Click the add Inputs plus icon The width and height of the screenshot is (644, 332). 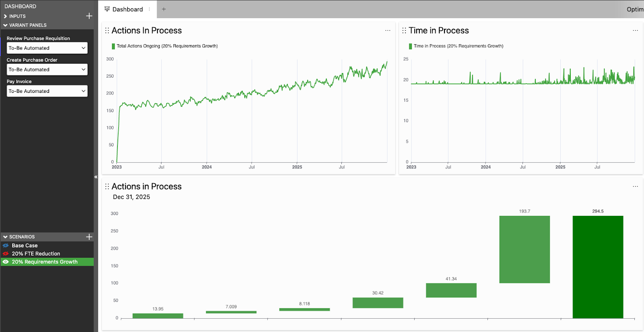(x=89, y=16)
